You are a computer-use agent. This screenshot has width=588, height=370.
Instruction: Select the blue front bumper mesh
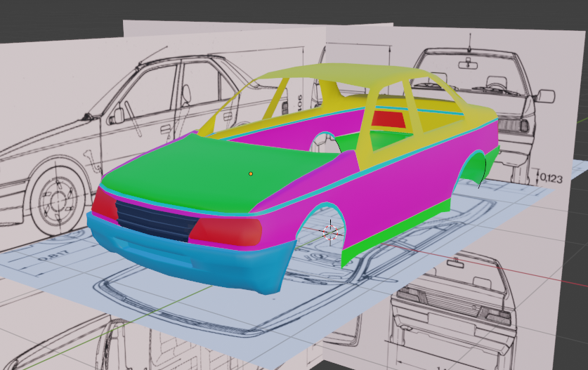tap(188, 258)
